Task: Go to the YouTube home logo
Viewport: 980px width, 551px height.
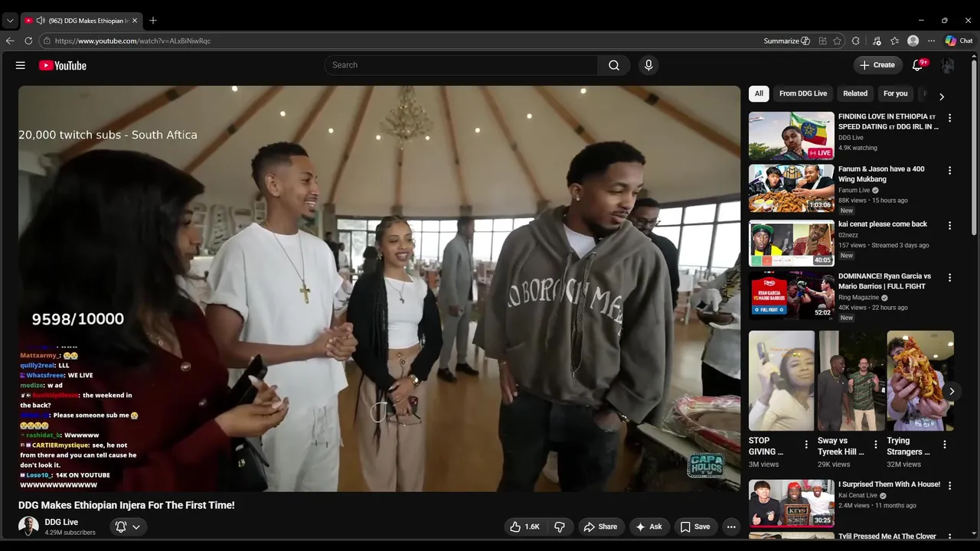Action: [63, 66]
